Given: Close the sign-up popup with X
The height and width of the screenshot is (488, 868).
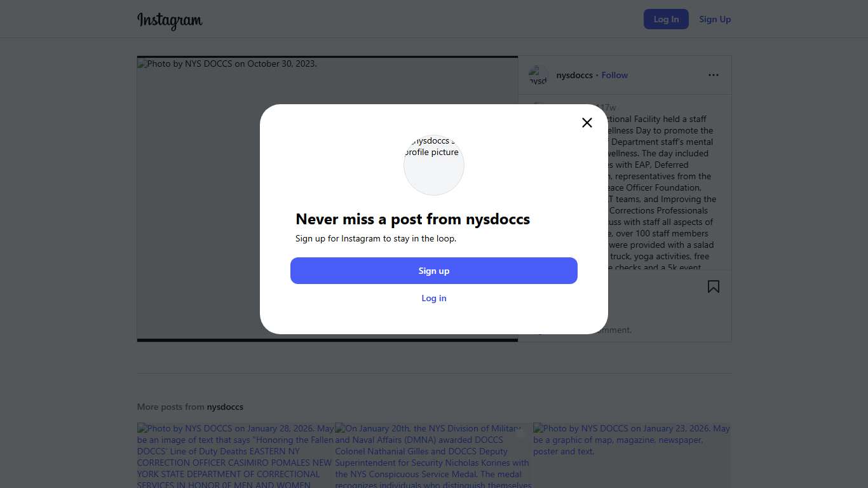Looking at the screenshot, I should click(587, 123).
